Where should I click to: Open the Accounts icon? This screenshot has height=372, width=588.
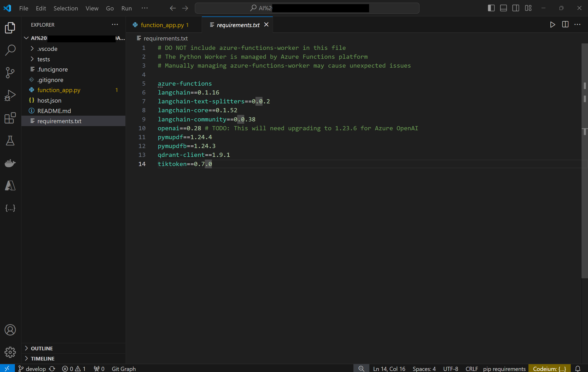[x=10, y=330]
